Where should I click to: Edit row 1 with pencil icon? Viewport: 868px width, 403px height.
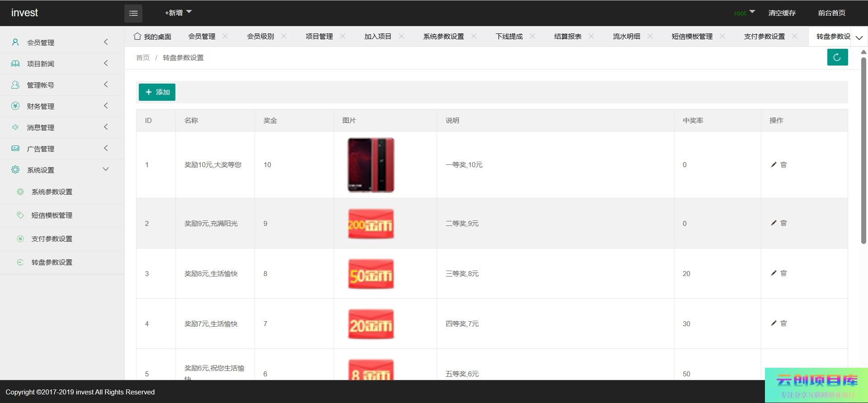774,165
